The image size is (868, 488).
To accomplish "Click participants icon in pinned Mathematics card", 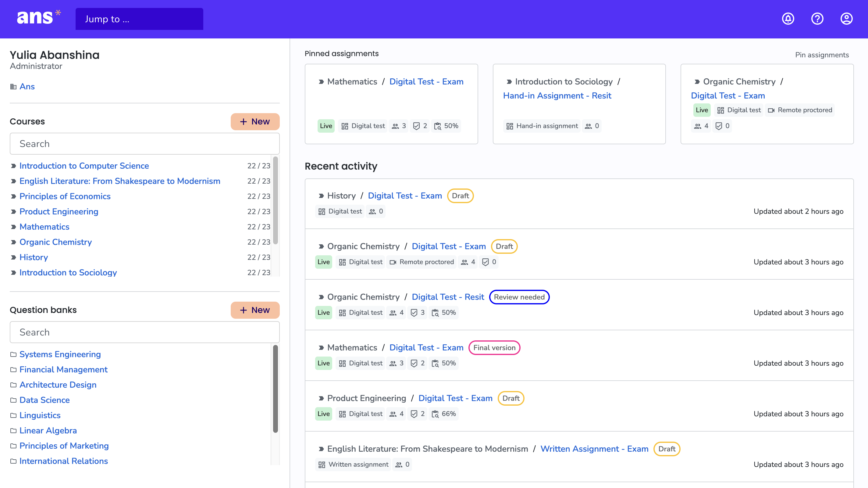I will pyautogui.click(x=395, y=126).
